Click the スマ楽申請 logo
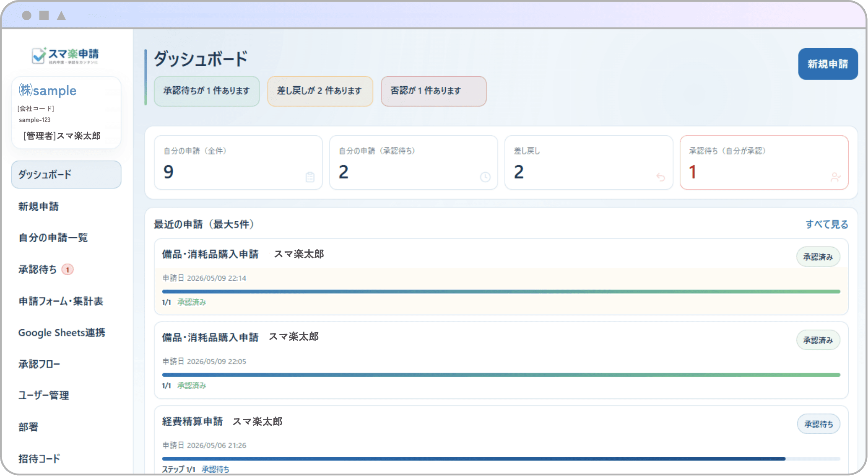Viewport: 868px width, 476px height. point(65,55)
